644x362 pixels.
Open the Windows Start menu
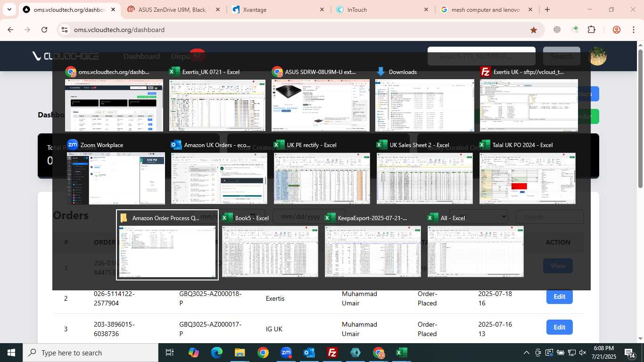click(x=11, y=353)
